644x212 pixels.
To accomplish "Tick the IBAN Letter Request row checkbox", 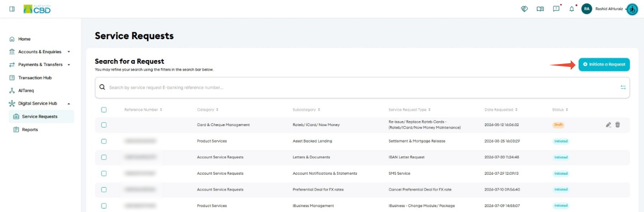I will click(104, 157).
